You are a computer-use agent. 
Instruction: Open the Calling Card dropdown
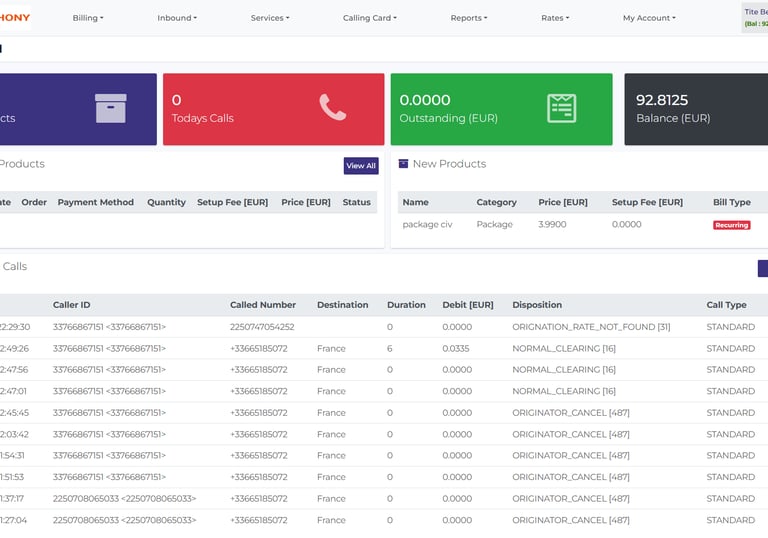click(370, 18)
